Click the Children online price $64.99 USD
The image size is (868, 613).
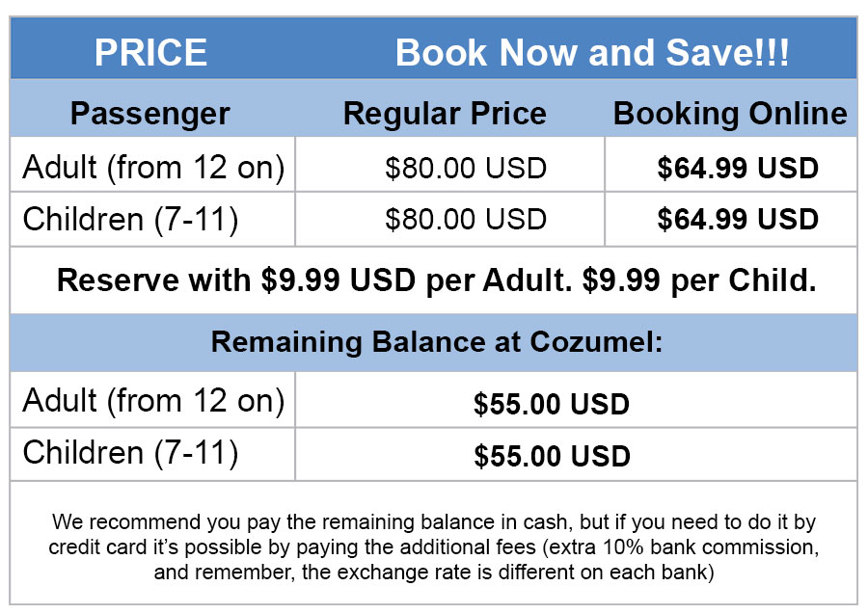click(738, 220)
